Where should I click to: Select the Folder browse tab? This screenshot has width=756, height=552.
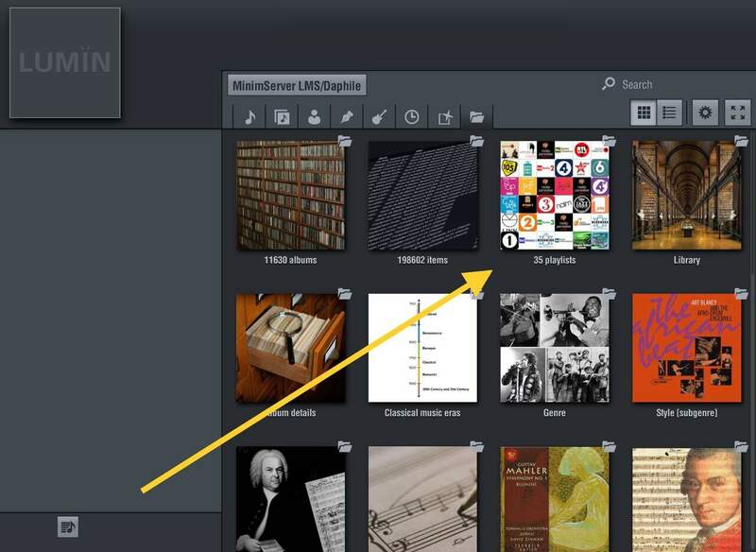click(x=476, y=116)
